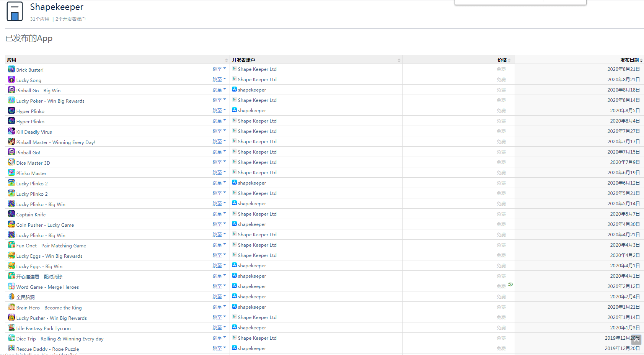644x355 pixels.
Task: Click the Lucky Eggs - Win Big Rewards icon
Action: 11,255
